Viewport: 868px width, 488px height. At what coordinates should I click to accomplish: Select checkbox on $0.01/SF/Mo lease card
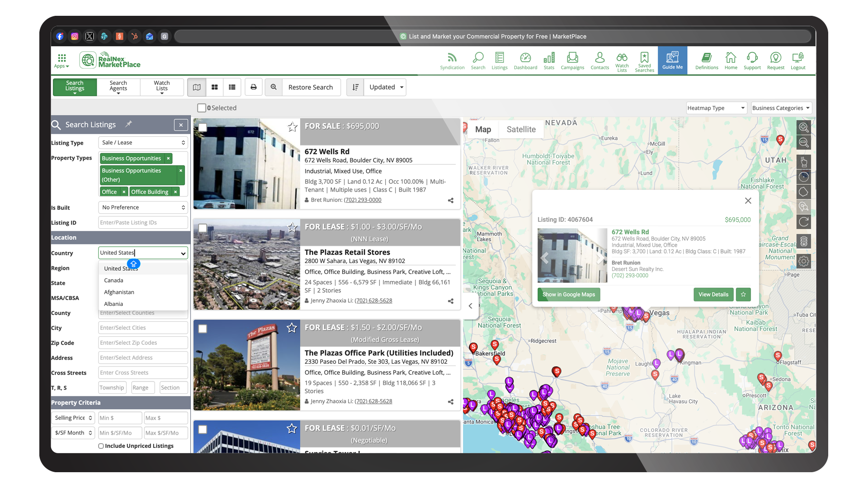point(203,430)
